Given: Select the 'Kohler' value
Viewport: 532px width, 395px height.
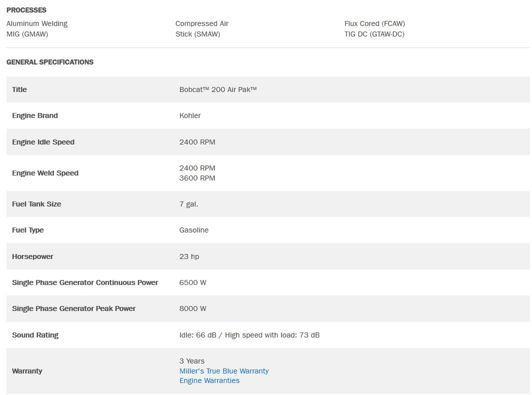Looking at the screenshot, I should coord(190,115).
